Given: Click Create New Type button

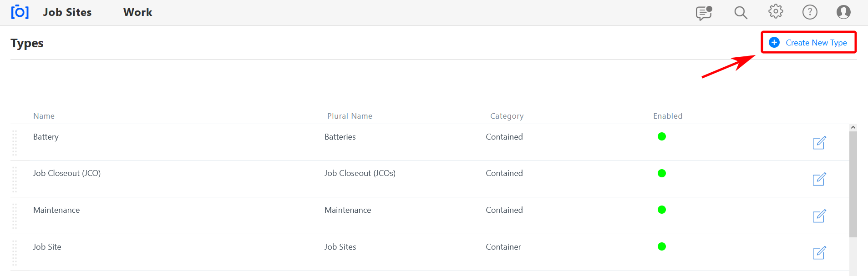Looking at the screenshot, I should pos(809,42).
